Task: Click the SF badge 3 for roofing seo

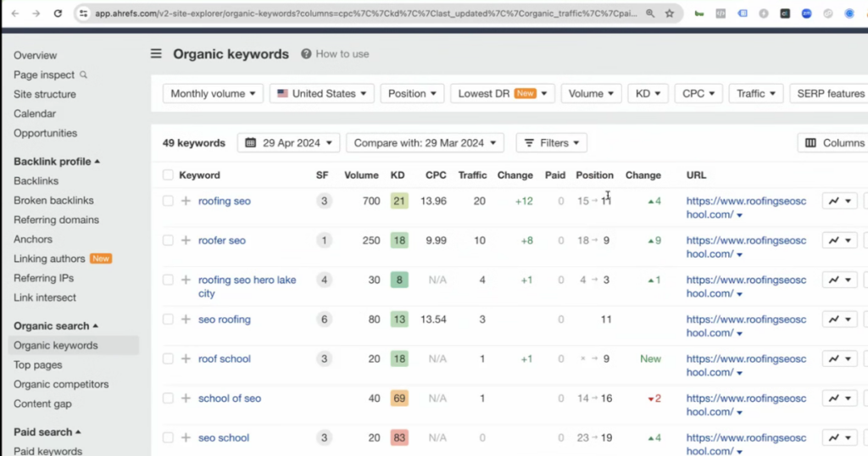Action: pyautogui.click(x=325, y=201)
